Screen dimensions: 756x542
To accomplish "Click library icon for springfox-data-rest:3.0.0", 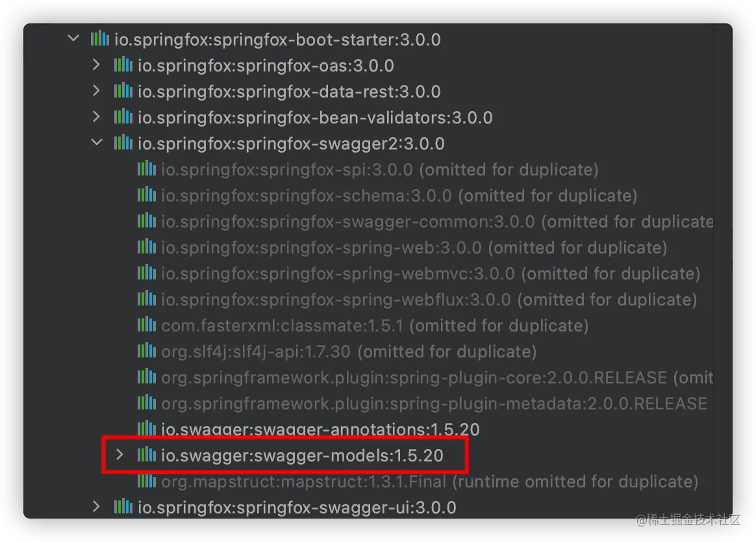I will 123,91.
